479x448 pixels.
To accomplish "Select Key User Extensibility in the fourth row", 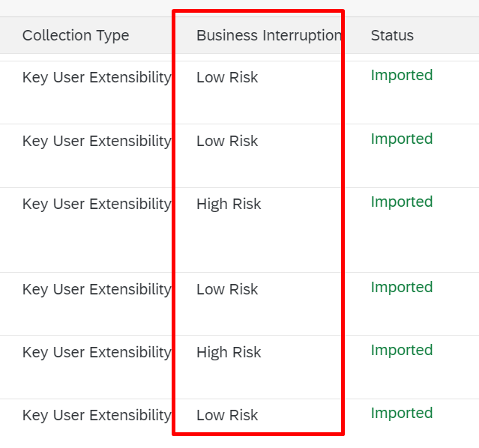I will [x=97, y=290].
